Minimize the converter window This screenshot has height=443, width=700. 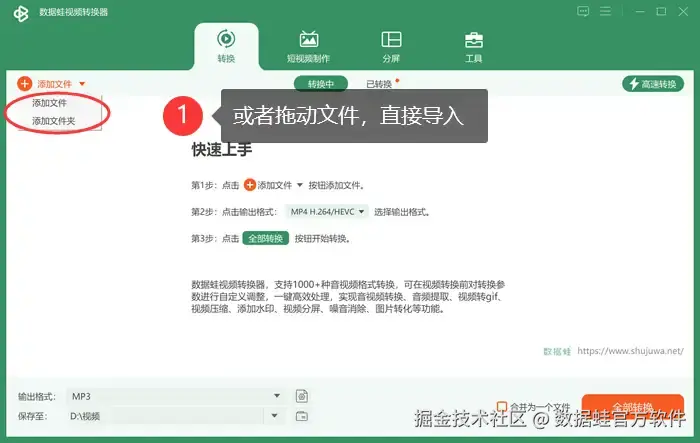[640, 12]
